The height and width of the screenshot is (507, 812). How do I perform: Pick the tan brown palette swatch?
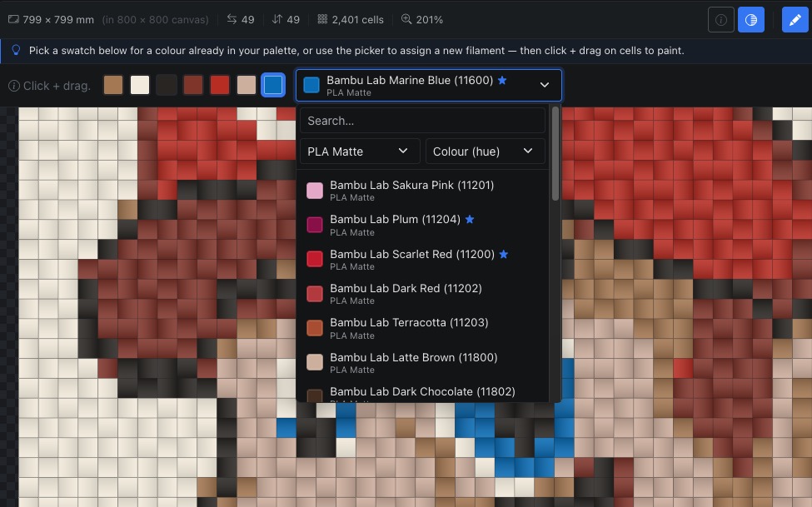click(113, 85)
